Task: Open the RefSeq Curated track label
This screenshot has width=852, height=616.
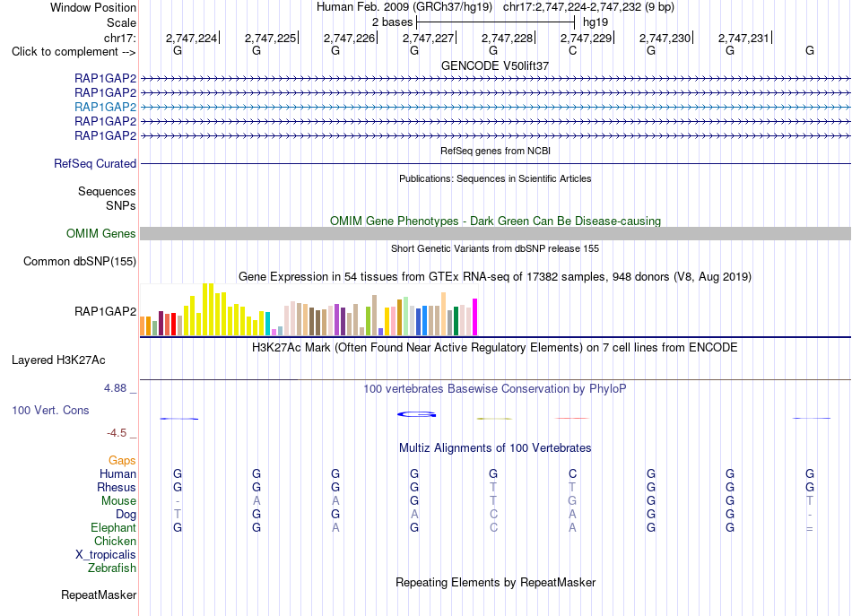Action: pyautogui.click(x=95, y=163)
